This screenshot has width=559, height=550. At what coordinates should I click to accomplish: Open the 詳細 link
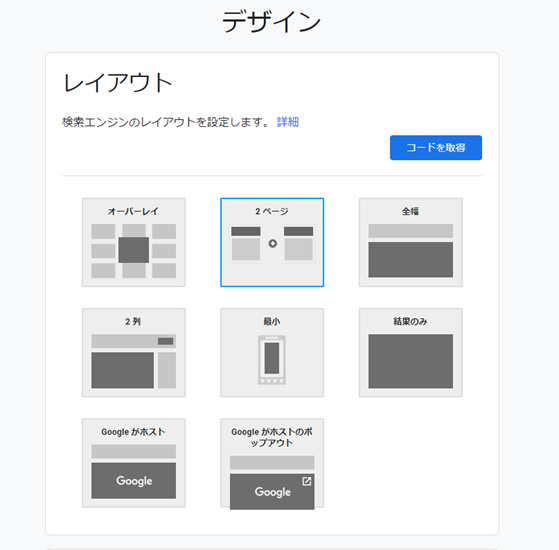pyautogui.click(x=288, y=122)
